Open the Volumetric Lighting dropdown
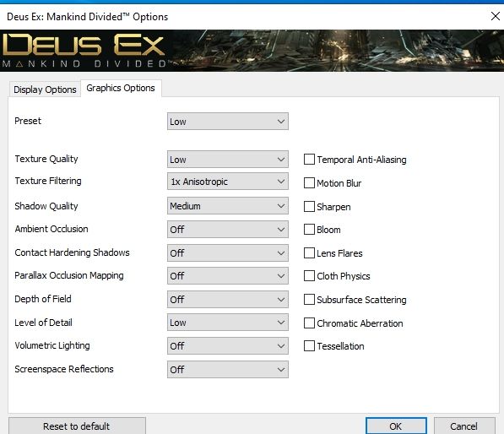The width and height of the screenshot is (504, 434). pyautogui.click(x=228, y=346)
